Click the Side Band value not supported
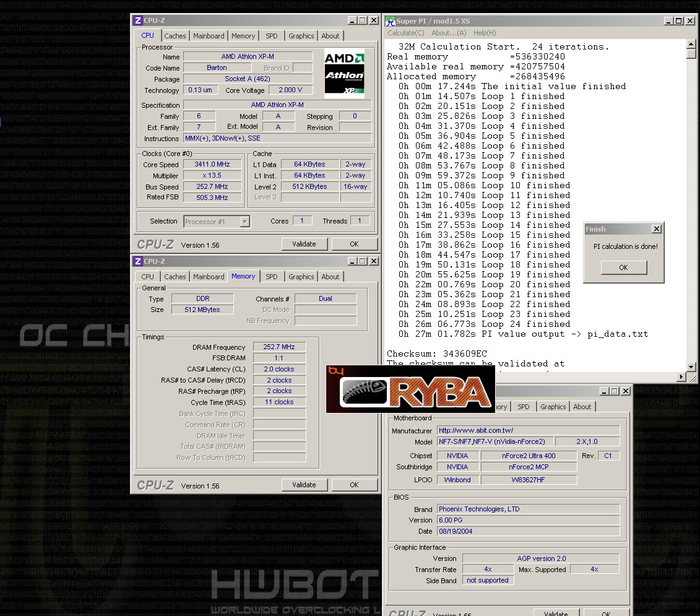Viewport: 700px width, 616px height. click(488, 580)
